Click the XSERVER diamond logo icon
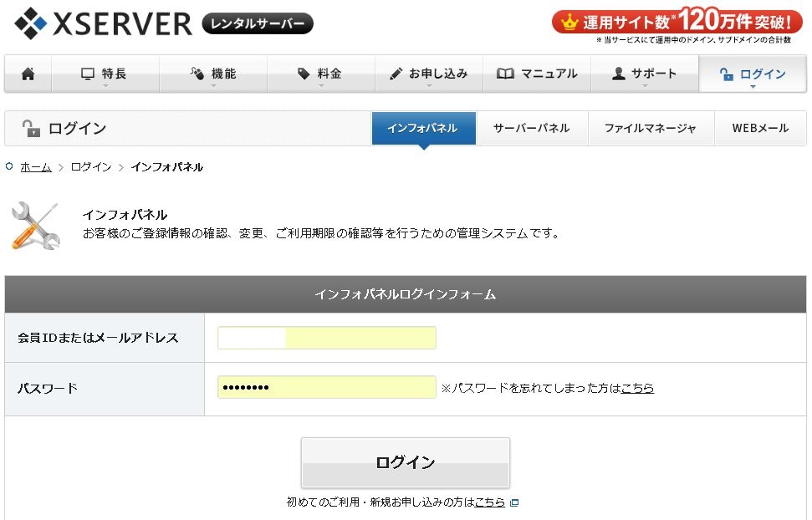The image size is (812, 520). (x=31, y=23)
